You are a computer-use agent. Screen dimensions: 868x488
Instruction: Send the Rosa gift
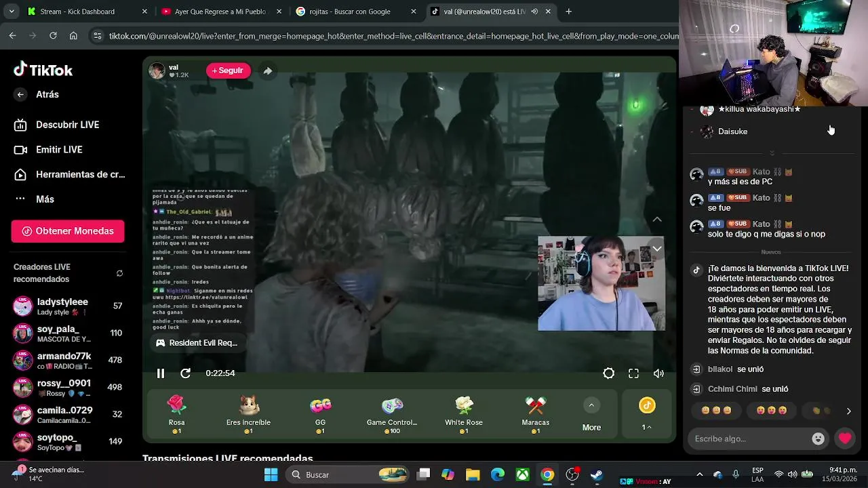pos(177,415)
